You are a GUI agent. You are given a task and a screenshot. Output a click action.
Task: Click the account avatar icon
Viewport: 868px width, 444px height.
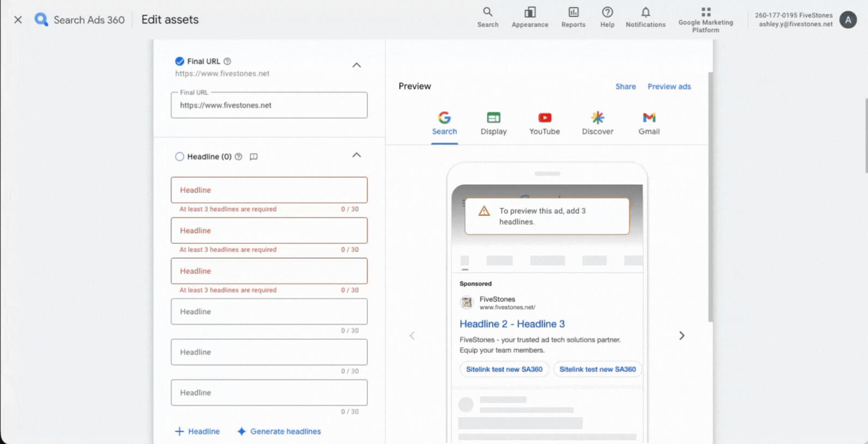tap(847, 20)
